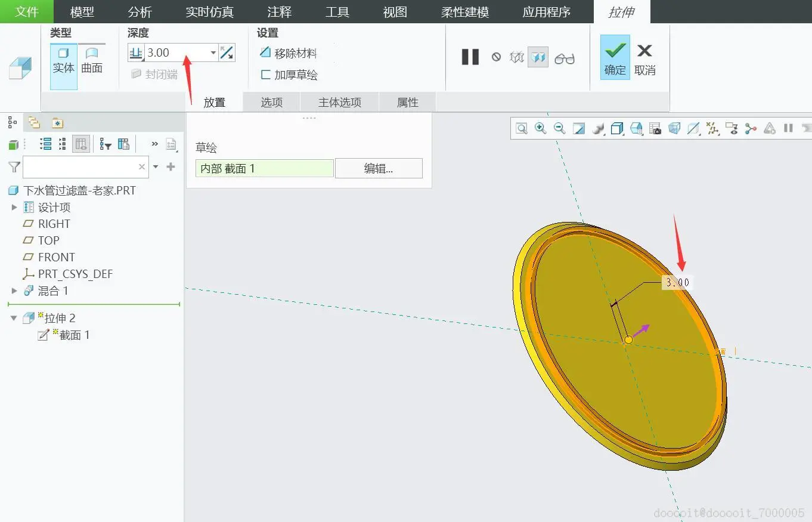Open the tree filter funnel icon
Image resolution: width=812 pixels, height=522 pixels.
[x=14, y=167]
